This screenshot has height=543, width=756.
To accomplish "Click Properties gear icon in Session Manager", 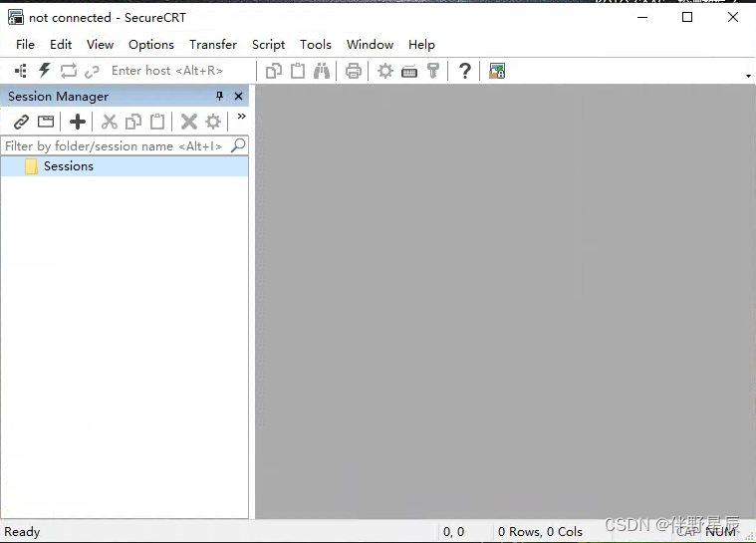I will (213, 122).
